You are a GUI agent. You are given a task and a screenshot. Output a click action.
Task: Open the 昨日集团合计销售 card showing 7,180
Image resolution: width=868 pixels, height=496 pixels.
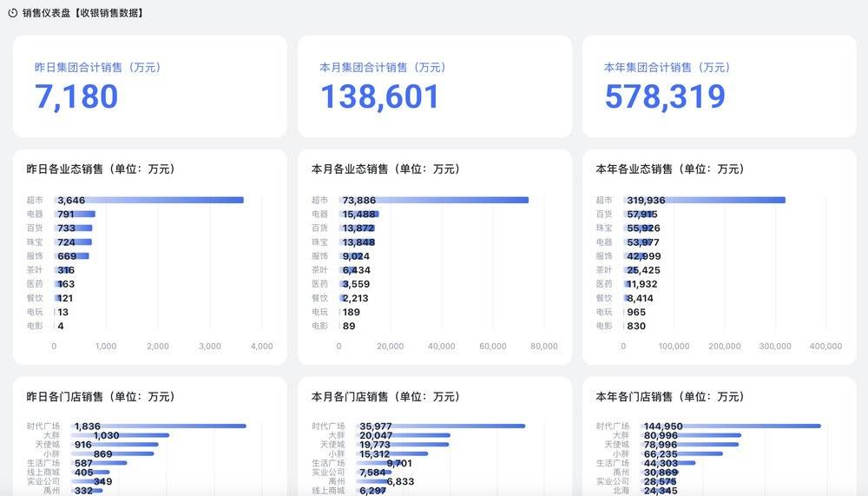tap(149, 86)
